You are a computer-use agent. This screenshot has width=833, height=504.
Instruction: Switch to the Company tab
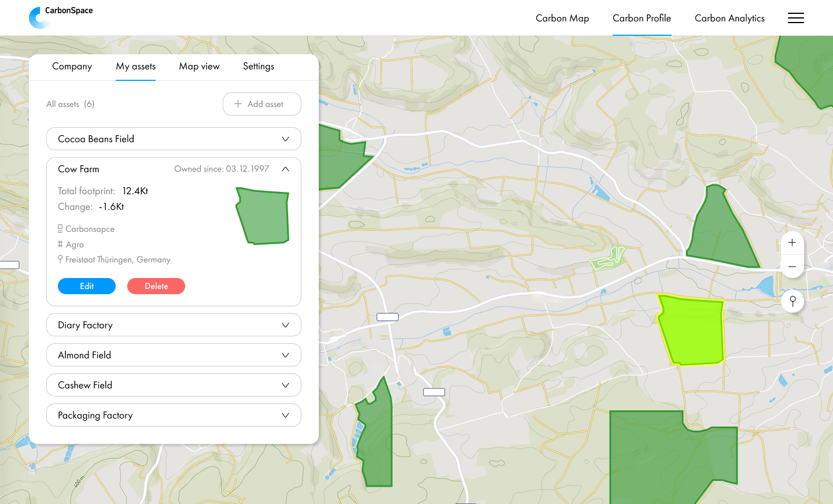[72, 66]
